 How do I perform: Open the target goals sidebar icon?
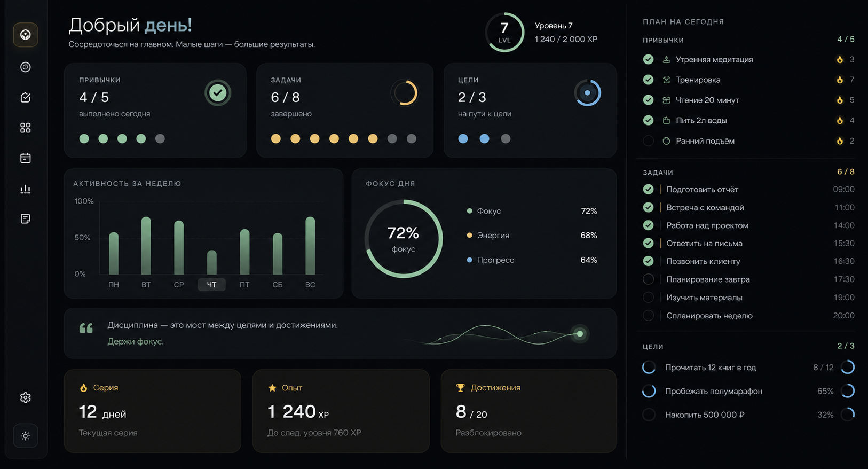25,67
